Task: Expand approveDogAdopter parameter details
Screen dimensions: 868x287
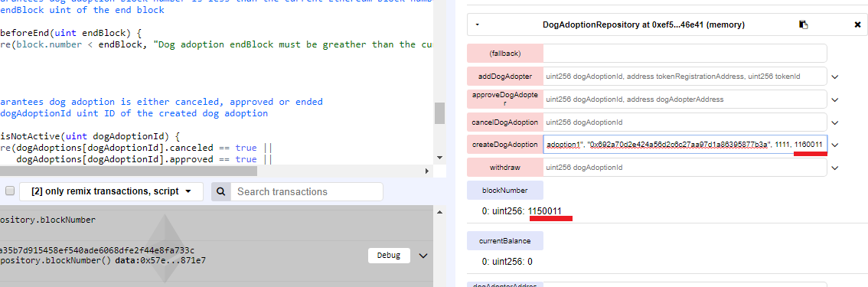Action: click(x=835, y=99)
